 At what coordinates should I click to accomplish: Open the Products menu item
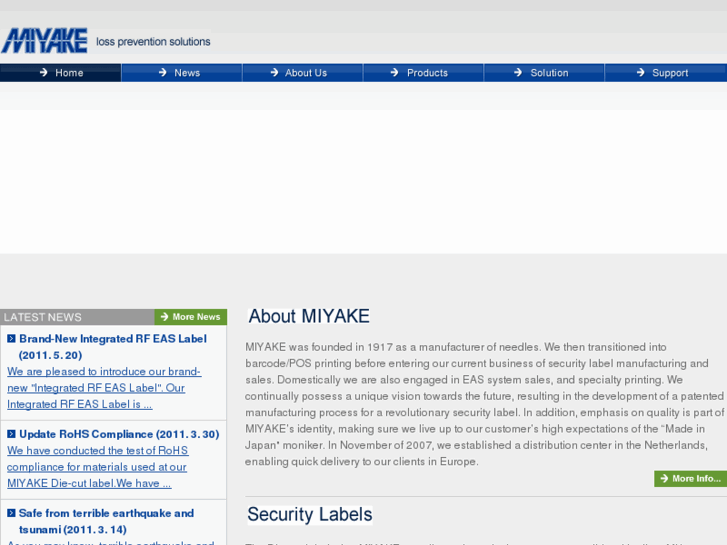(x=427, y=73)
